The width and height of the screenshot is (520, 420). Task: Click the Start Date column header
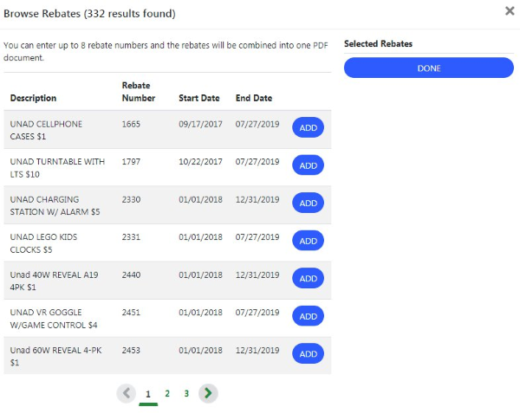(199, 98)
